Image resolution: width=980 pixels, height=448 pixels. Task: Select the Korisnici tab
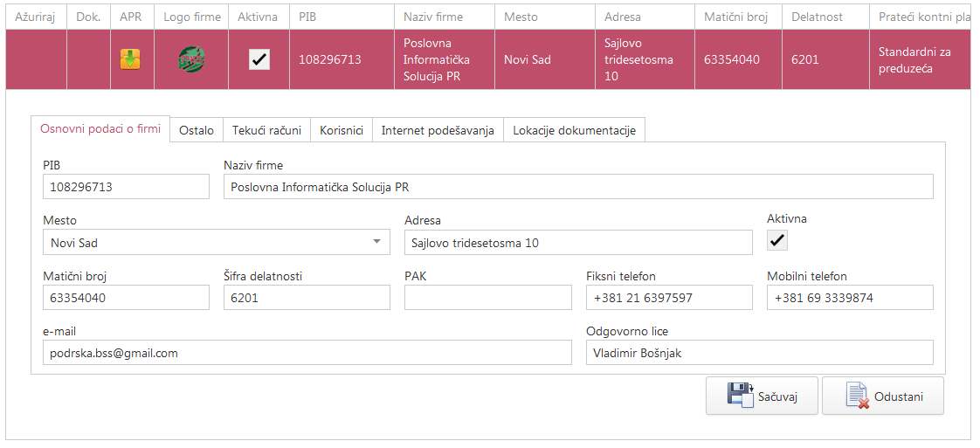pyautogui.click(x=342, y=130)
